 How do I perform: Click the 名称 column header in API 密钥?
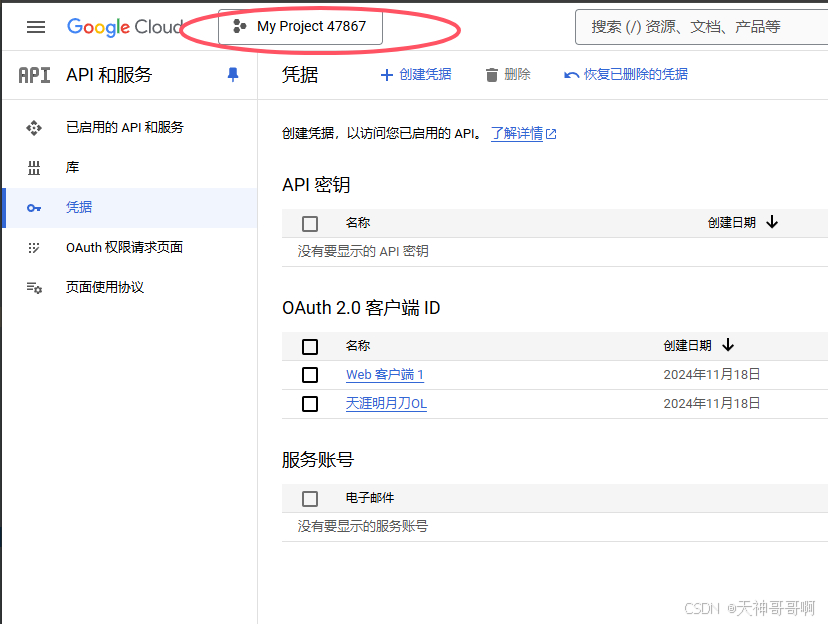pos(357,223)
